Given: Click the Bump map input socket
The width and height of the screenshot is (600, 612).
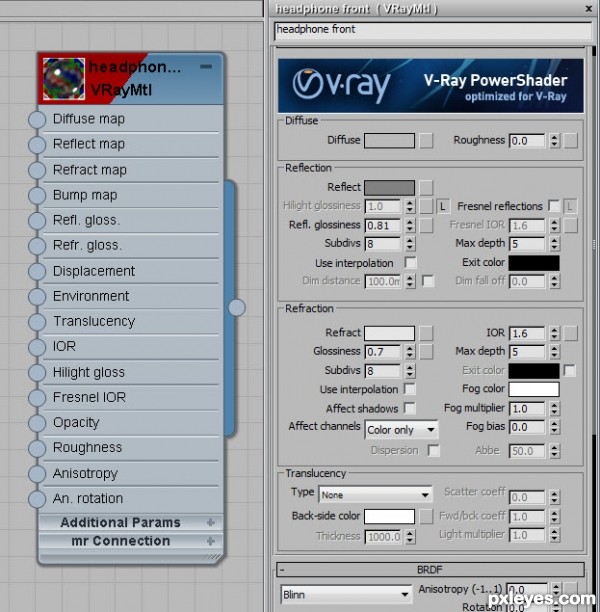Looking at the screenshot, I should (x=37, y=196).
